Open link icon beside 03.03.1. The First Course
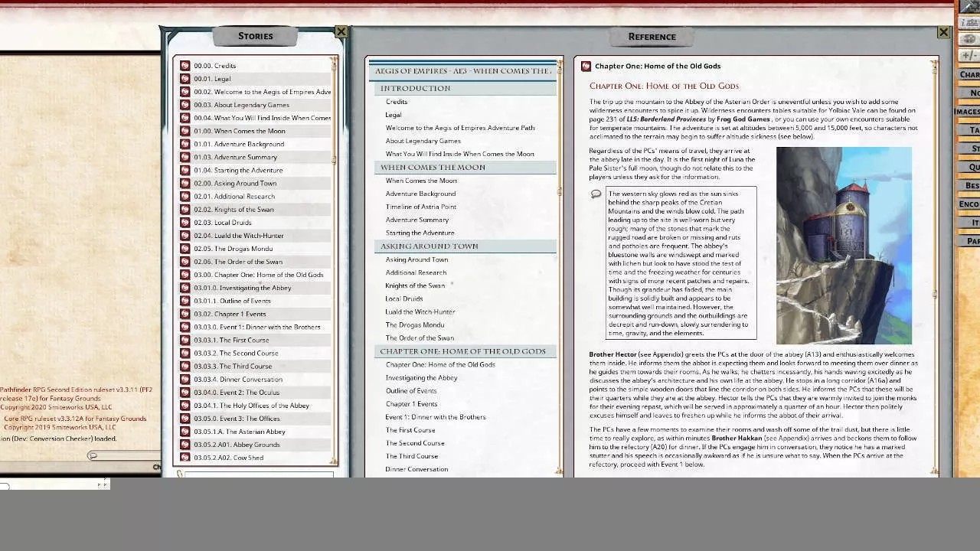This screenshot has height=551, width=980. click(x=185, y=340)
